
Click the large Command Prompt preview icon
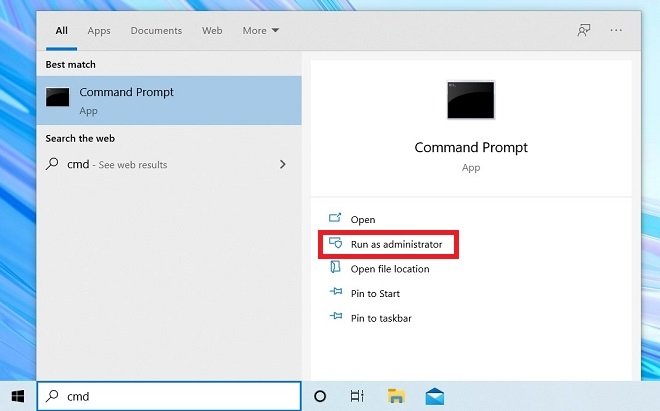click(x=471, y=100)
